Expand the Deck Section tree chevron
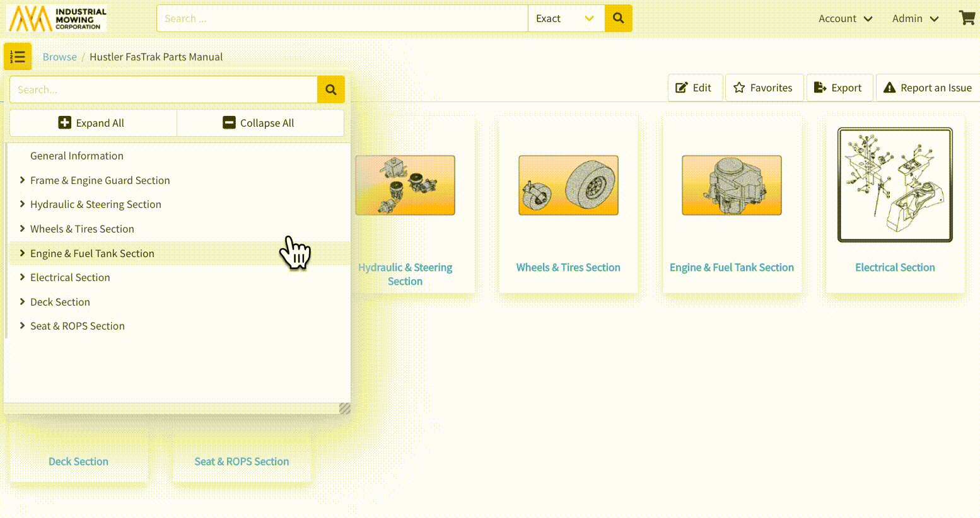 point(22,302)
